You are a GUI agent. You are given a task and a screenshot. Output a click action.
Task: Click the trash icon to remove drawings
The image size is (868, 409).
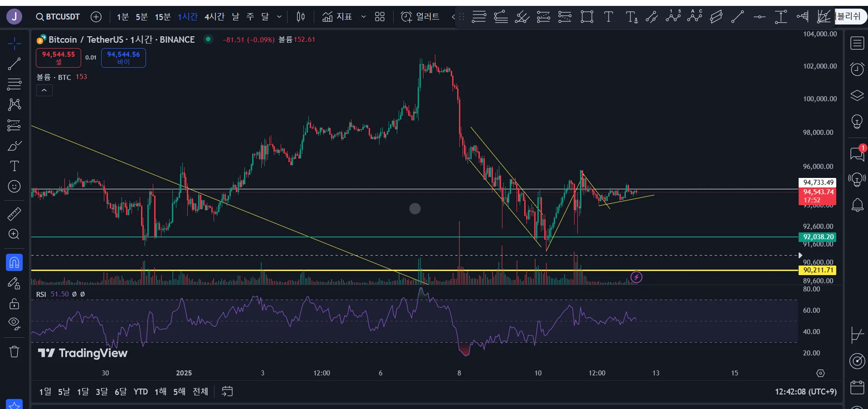coord(15,351)
